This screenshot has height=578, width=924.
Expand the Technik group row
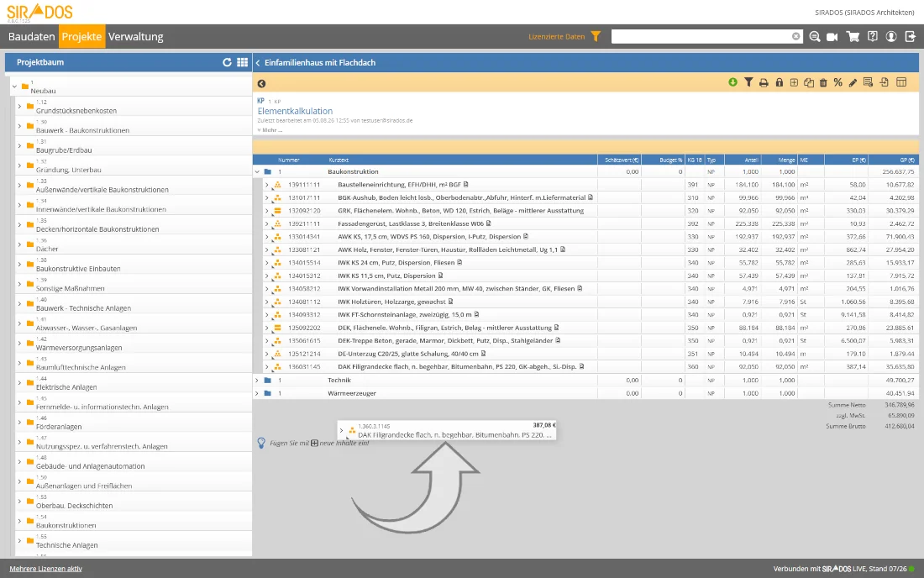257,380
